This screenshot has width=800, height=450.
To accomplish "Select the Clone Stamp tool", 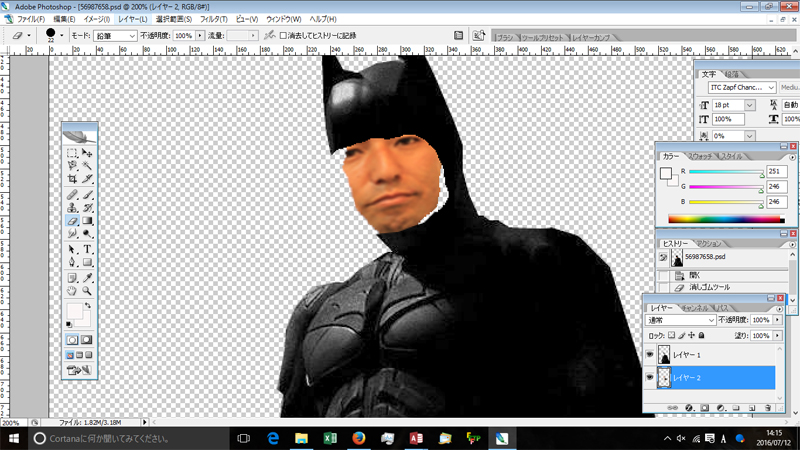I will (x=72, y=208).
